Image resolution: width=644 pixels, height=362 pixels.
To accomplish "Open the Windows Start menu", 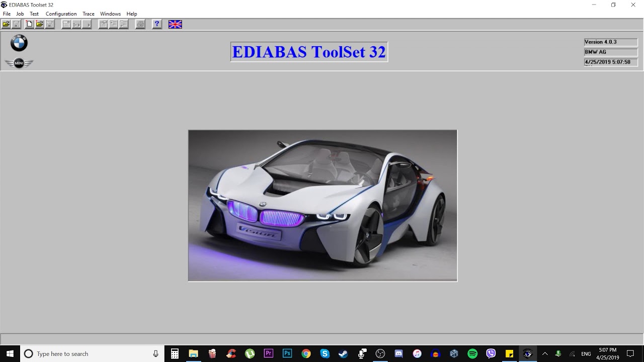I will pyautogui.click(x=10, y=354).
